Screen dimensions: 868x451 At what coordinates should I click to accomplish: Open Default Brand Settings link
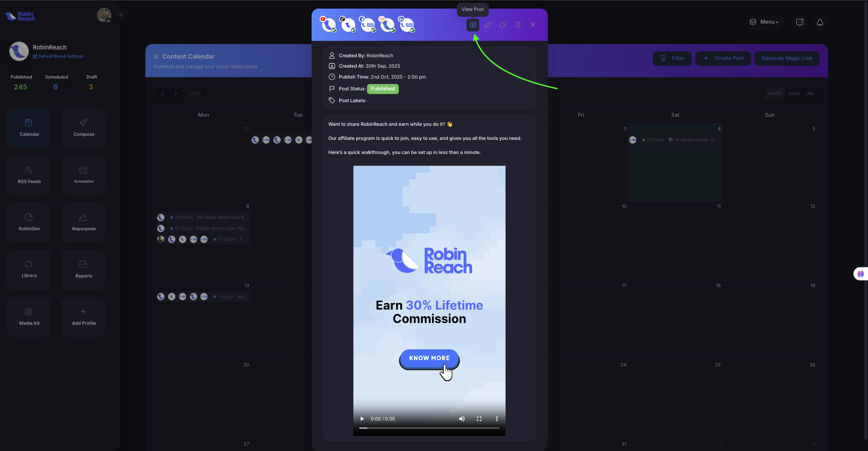(58, 56)
